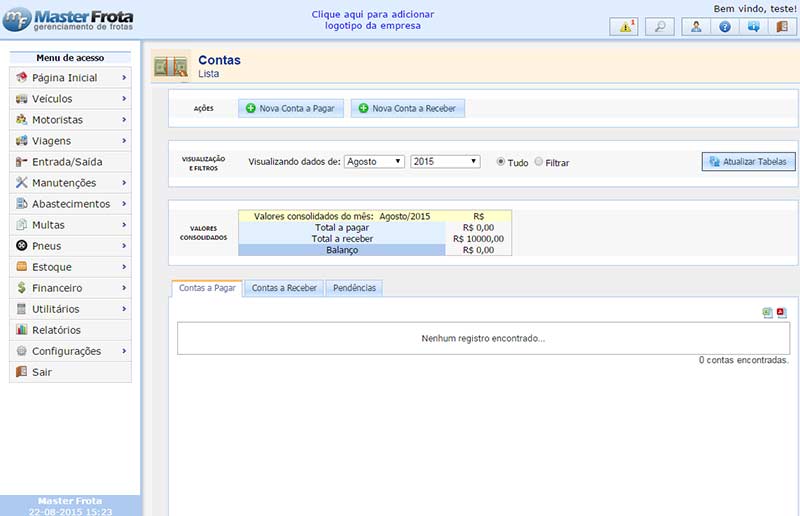This screenshot has height=516, width=800.
Task: Click the Pneus tire icon
Action: point(21,245)
